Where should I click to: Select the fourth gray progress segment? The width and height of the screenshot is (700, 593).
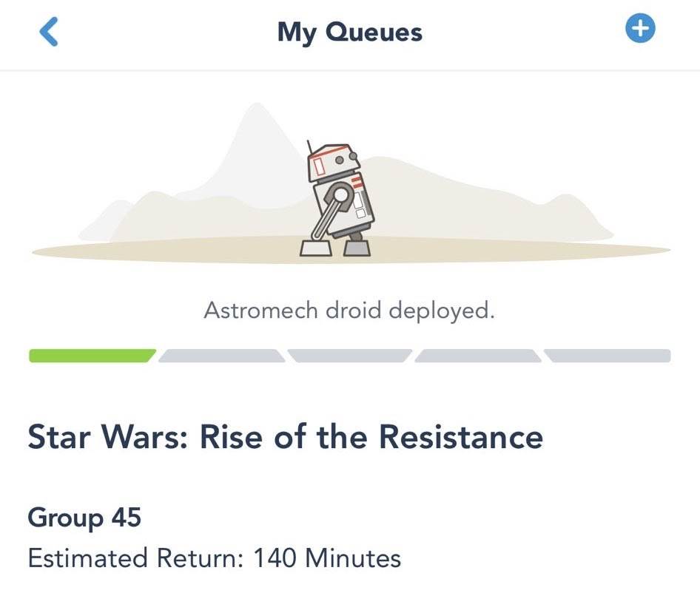tap(478, 356)
